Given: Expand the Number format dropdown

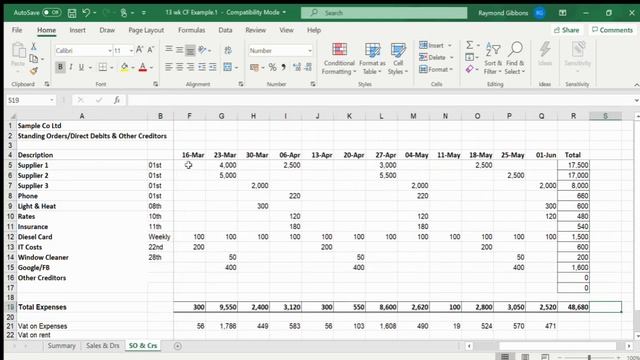Looking at the screenshot, I should pyautogui.click(x=310, y=51).
